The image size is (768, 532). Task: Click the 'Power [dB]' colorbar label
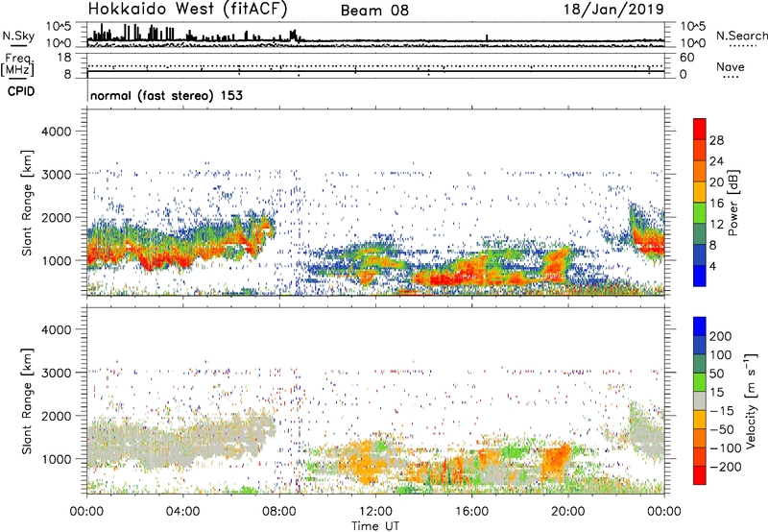pyautogui.click(x=733, y=203)
